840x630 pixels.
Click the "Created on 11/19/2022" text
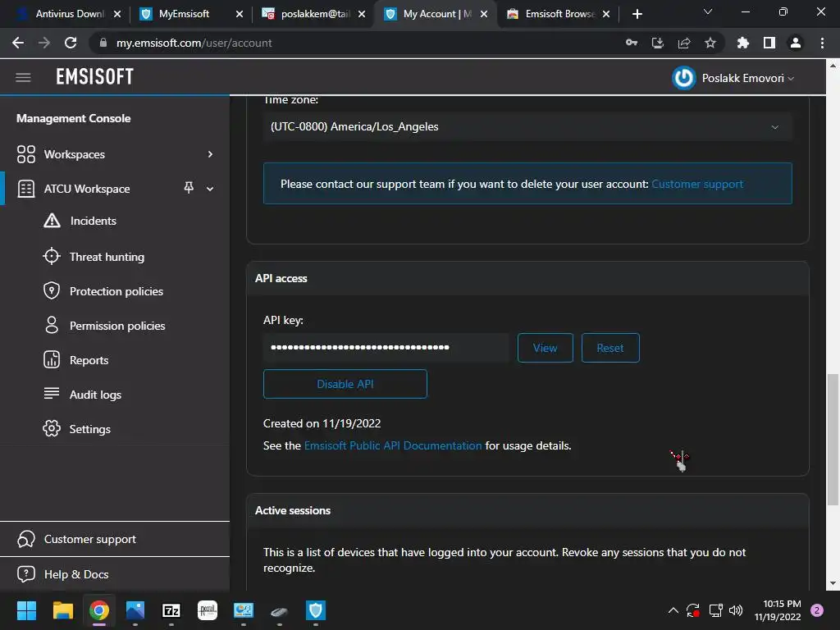pyautogui.click(x=322, y=423)
